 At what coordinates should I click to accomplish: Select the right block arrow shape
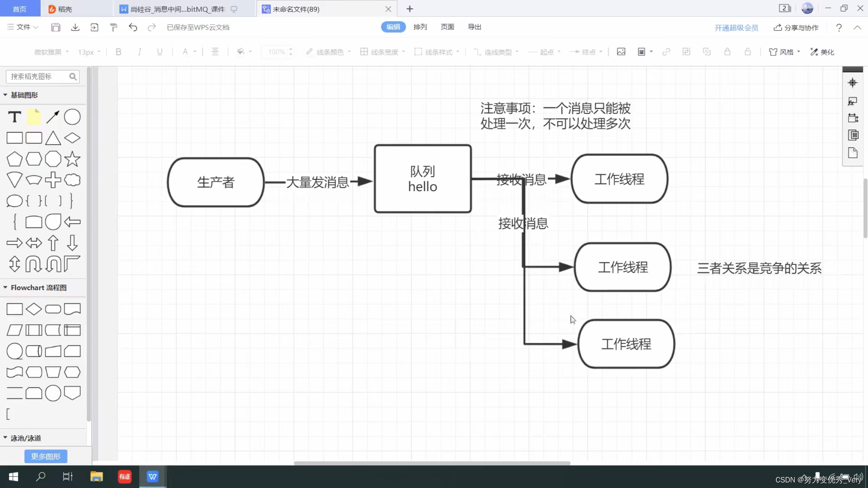tap(15, 243)
